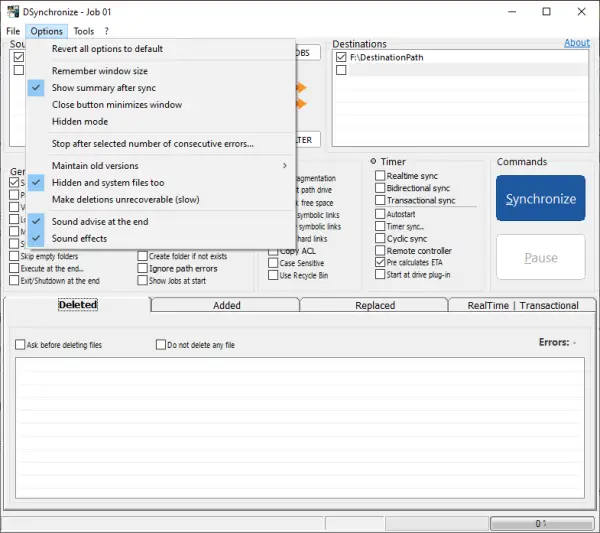Enable Realtime sync checkbox

tap(380, 176)
